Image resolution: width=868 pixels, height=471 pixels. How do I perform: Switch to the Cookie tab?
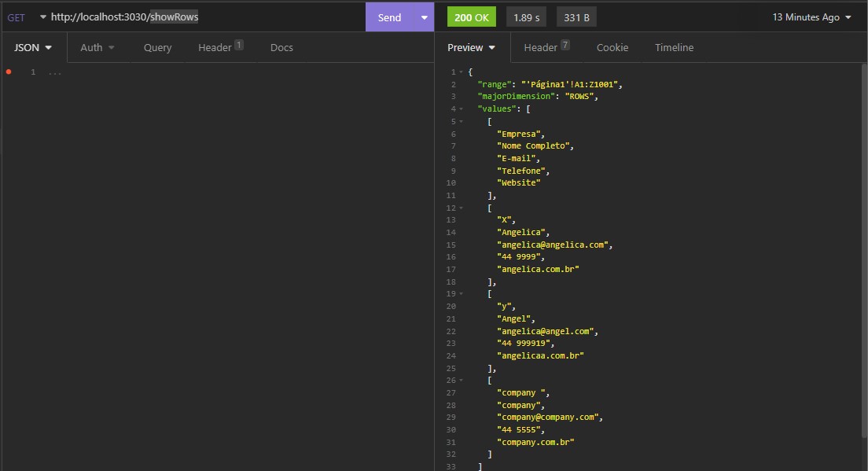(x=612, y=47)
